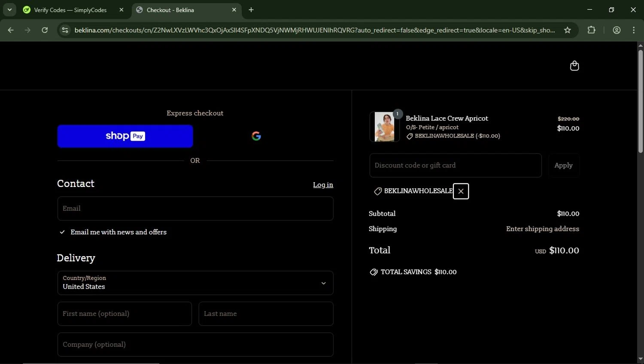Viewport: 644px width, 364px height.
Task: Open the Log in link
Action: point(323,185)
